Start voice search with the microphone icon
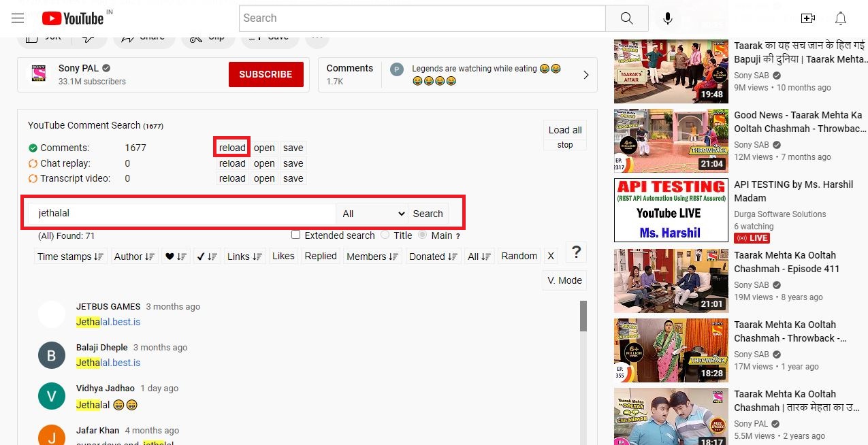Screen dimensions: 868x445 pyautogui.click(x=666, y=18)
